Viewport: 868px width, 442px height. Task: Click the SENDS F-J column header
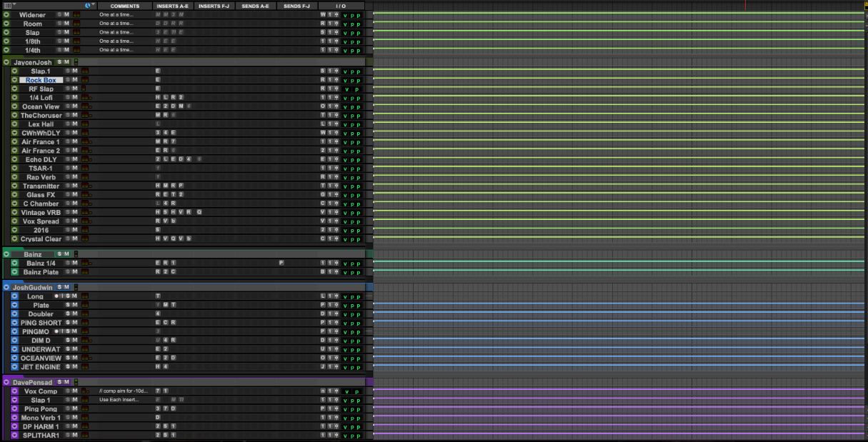[297, 6]
